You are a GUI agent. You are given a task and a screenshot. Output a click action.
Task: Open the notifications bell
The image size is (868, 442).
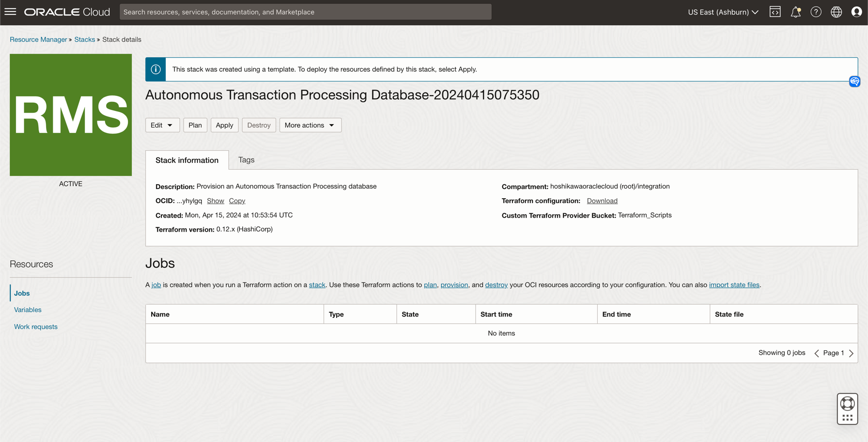795,12
